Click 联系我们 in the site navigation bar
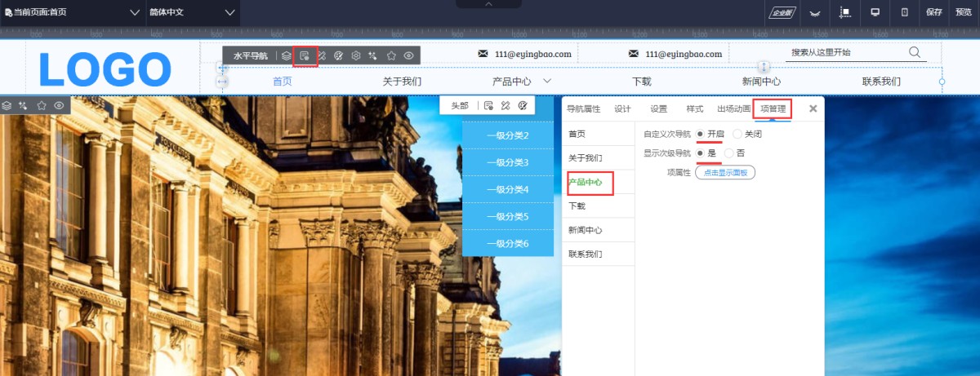 [881, 82]
